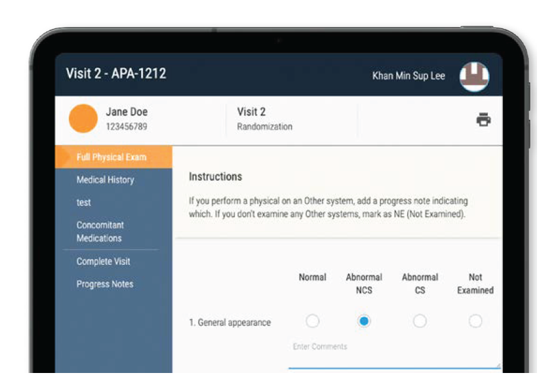Screen dimensions: 560x392
Task: Click the Instructions heading
Action: click(215, 176)
